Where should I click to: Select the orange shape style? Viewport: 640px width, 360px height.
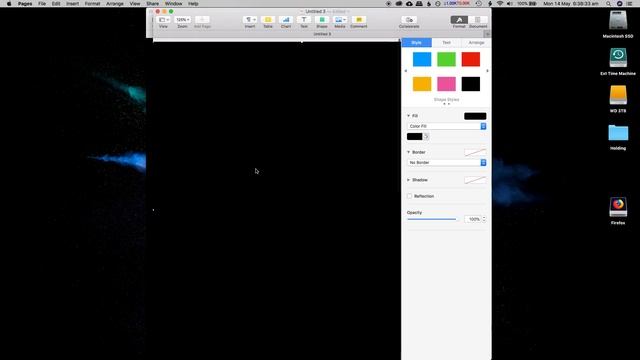[422, 84]
